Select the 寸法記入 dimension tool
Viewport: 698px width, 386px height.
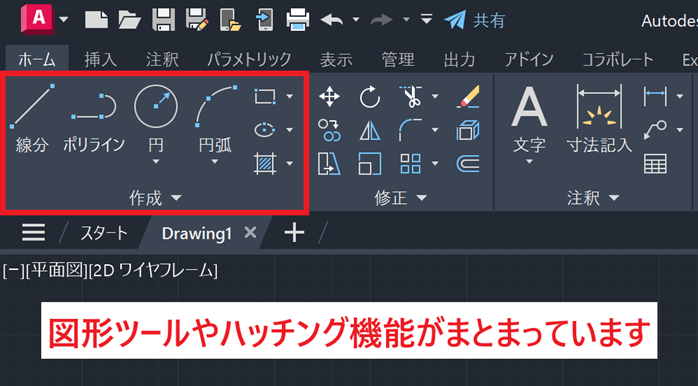599,118
